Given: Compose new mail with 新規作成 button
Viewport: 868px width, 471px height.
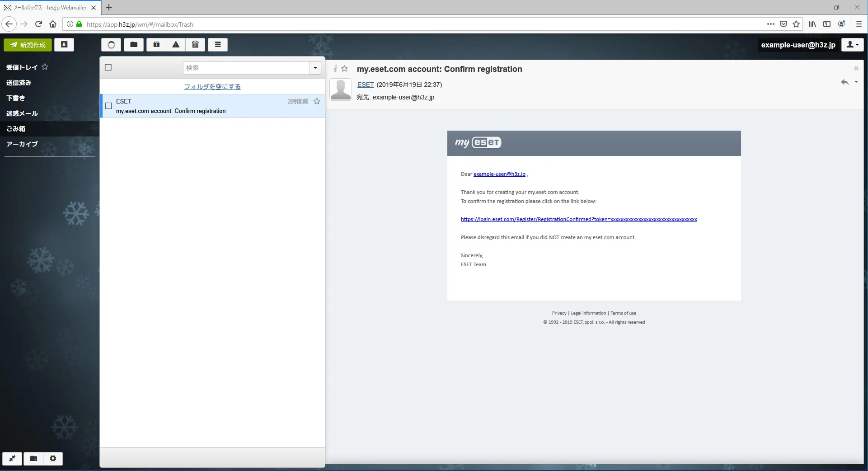Looking at the screenshot, I should pyautogui.click(x=28, y=45).
